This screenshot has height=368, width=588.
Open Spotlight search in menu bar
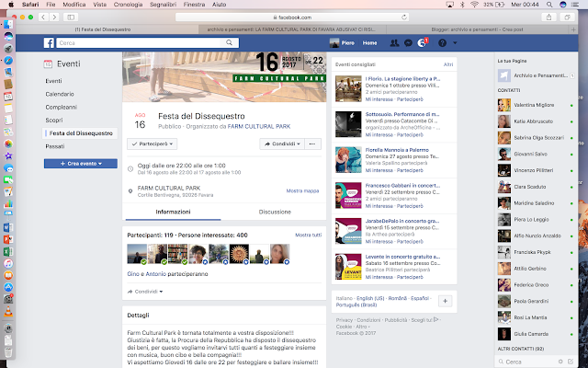pos(549,5)
